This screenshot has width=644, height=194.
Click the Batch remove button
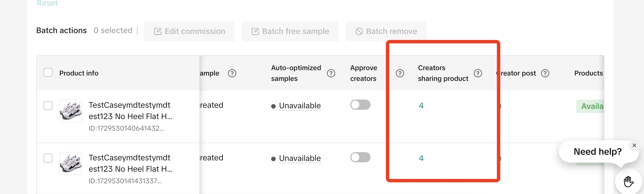click(386, 31)
